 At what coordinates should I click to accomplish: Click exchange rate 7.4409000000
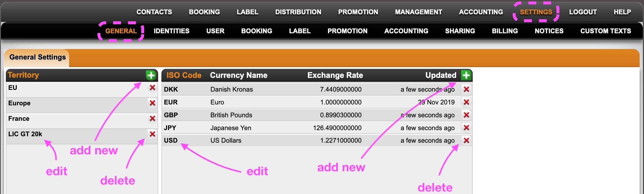tap(341, 89)
